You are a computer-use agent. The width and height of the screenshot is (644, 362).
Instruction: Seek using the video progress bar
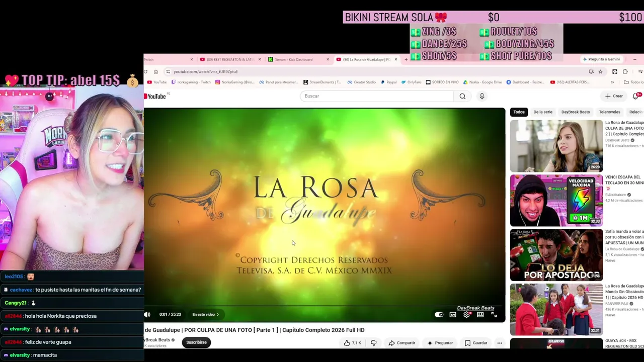(x=325, y=306)
